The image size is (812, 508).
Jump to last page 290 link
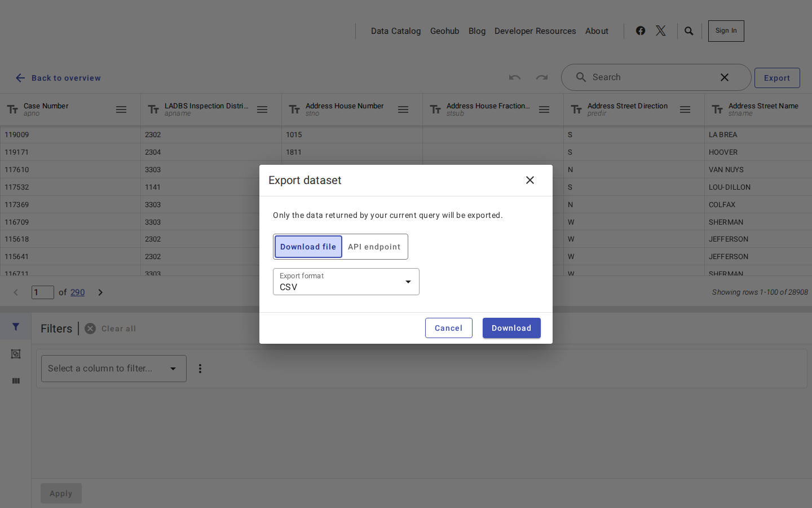click(x=78, y=292)
